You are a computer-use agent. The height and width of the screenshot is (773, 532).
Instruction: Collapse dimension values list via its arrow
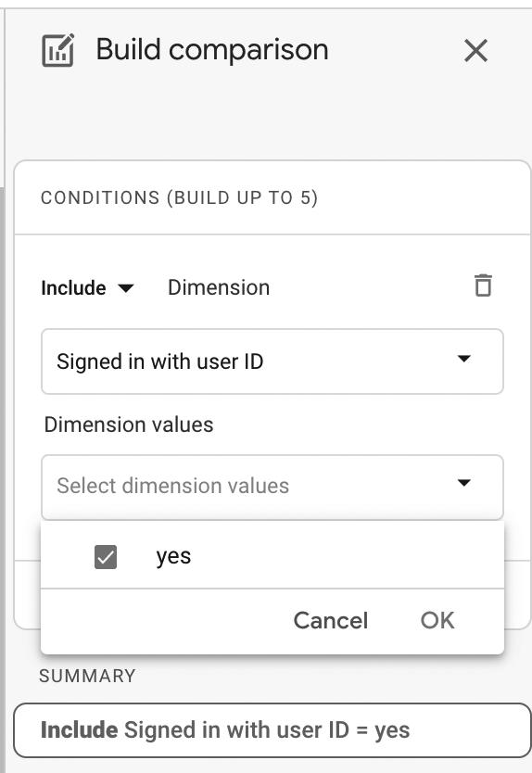coord(463,483)
